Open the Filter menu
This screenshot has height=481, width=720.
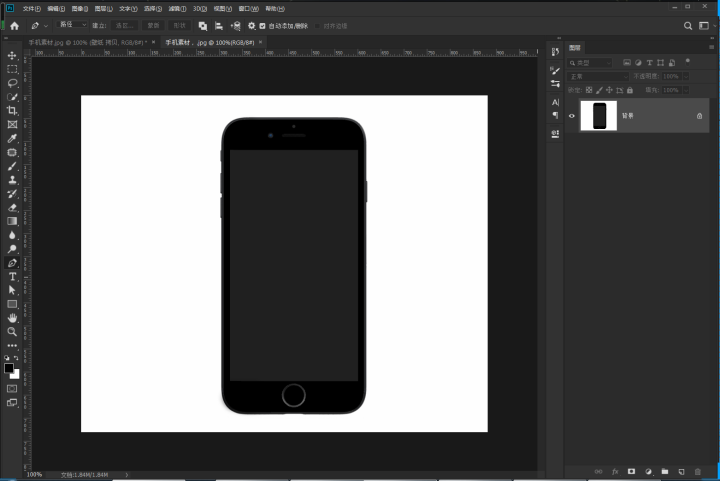177,9
